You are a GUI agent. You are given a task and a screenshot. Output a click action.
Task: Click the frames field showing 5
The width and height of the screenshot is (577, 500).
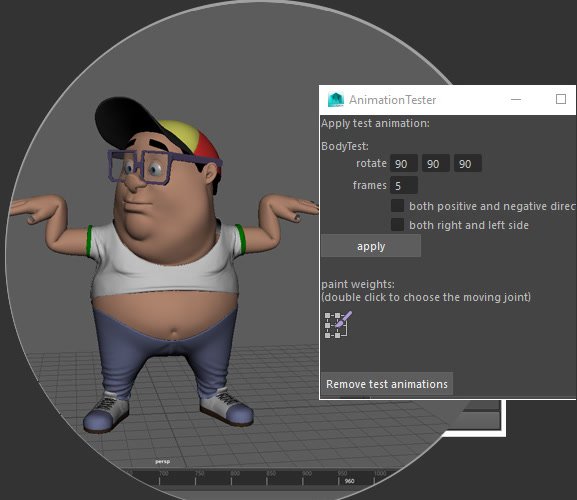click(x=404, y=185)
